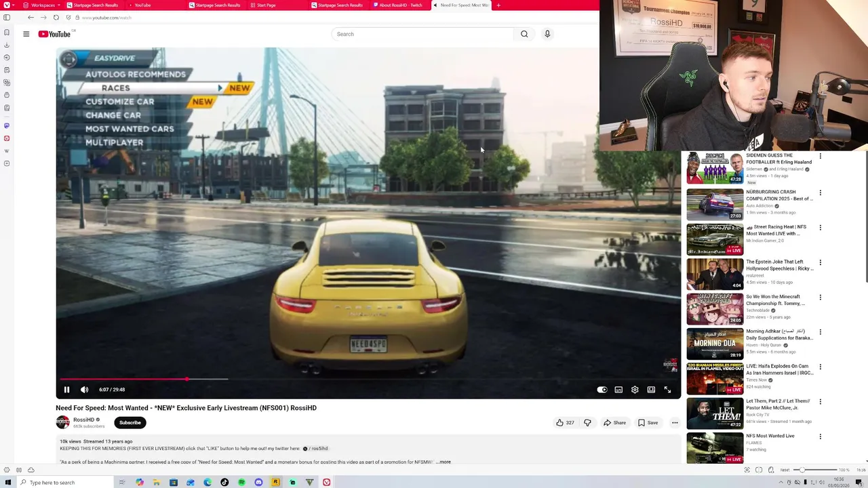Pause the video
This screenshot has width=868, height=488.
[x=66, y=390]
